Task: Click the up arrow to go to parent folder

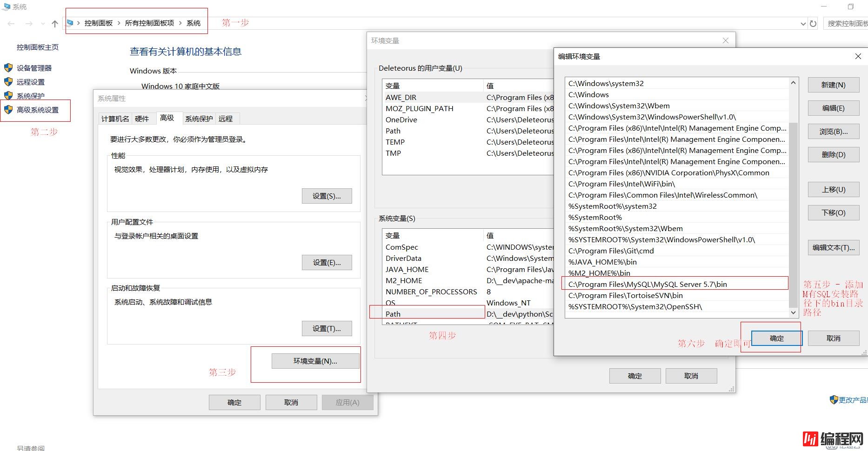Action: coord(54,23)
